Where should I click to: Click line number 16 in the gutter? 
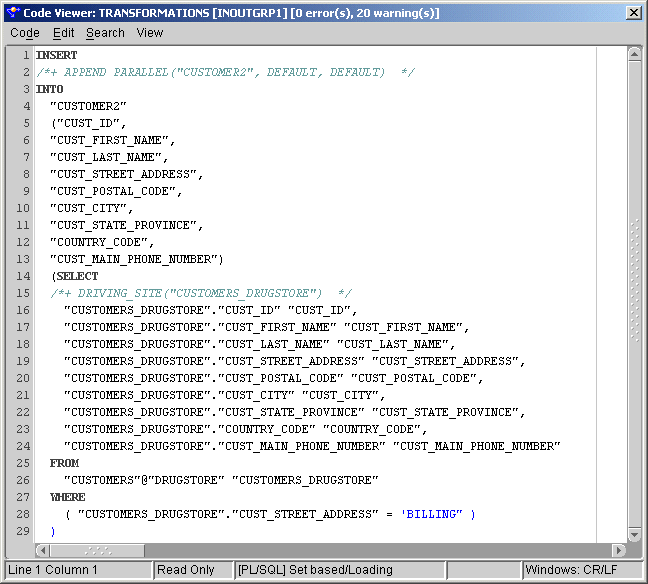coord(23,310)
